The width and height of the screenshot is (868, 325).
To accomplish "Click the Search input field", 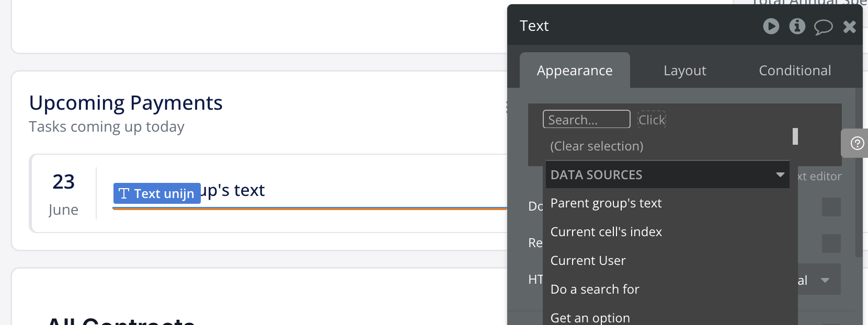I will [x=586, y=120].
